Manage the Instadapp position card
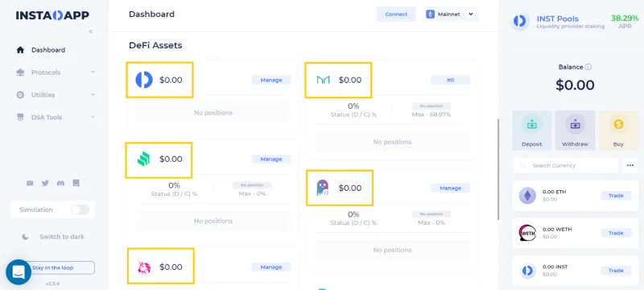Screen dimensions: 644x290 click(271, 80)
